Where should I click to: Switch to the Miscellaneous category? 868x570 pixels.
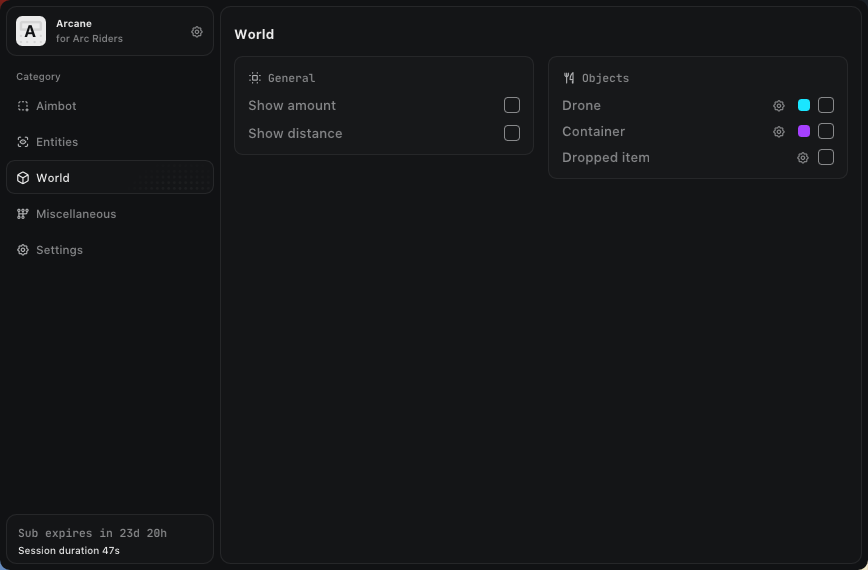coord(76,214)
